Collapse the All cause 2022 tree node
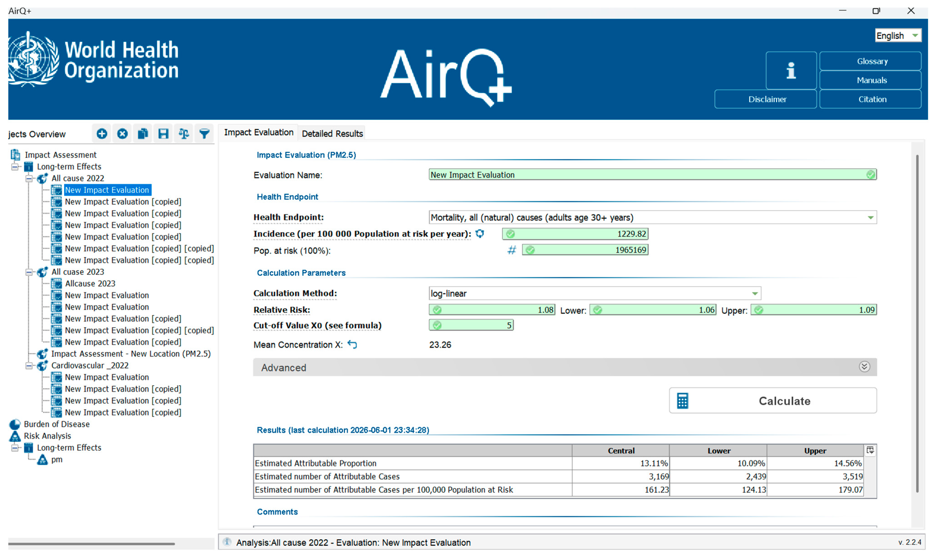Screen dimensions: 936x560 click(29, 179)
